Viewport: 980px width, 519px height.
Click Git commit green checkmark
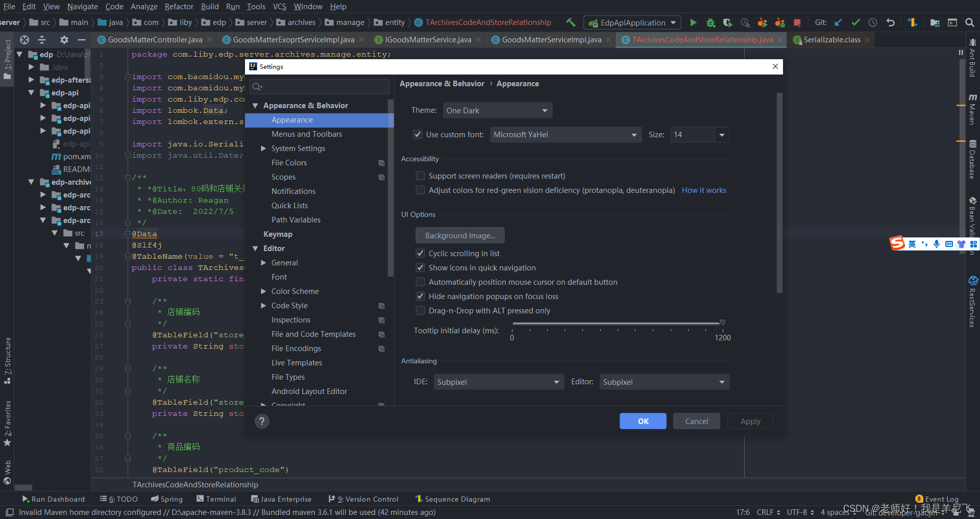pyautogui.click(x=856, y=22)
